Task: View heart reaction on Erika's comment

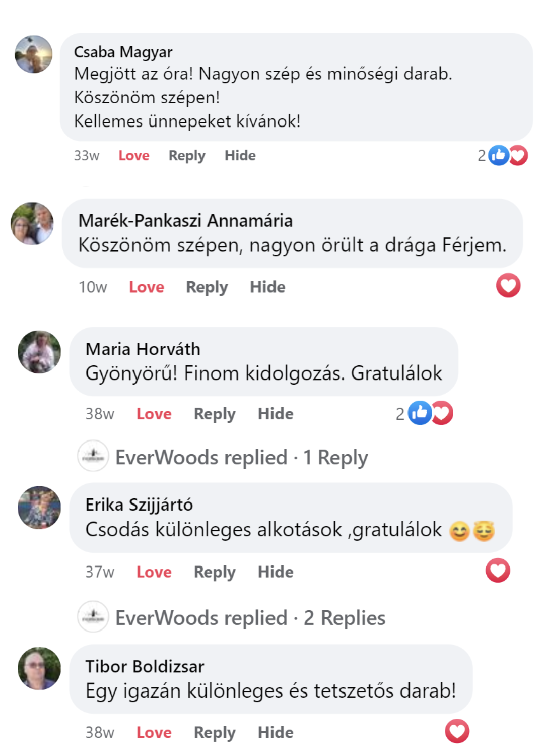Action: 498,571
